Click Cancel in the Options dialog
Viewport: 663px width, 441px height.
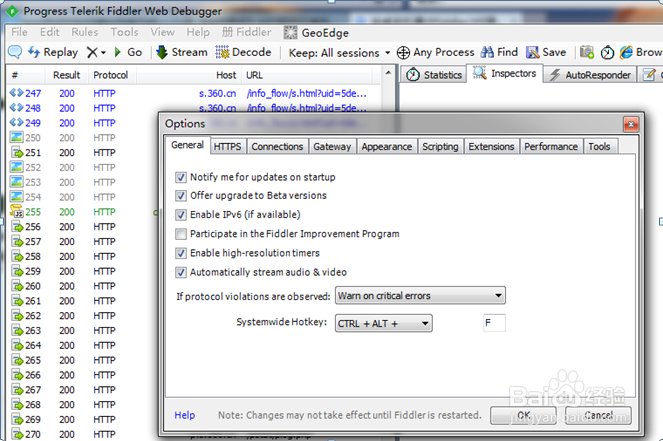coord(598,415)
